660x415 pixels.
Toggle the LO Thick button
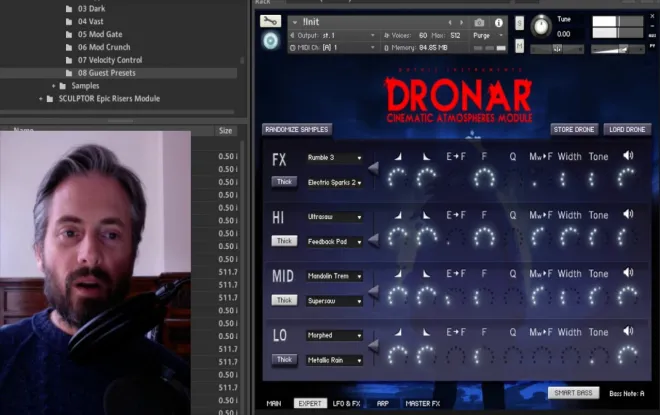[x=284, y=359]
